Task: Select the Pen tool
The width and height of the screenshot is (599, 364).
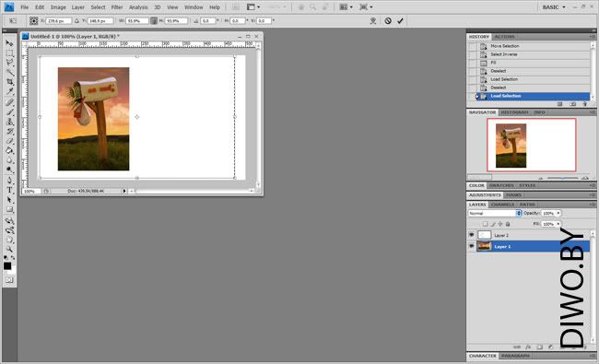Action: pos(9,181)
